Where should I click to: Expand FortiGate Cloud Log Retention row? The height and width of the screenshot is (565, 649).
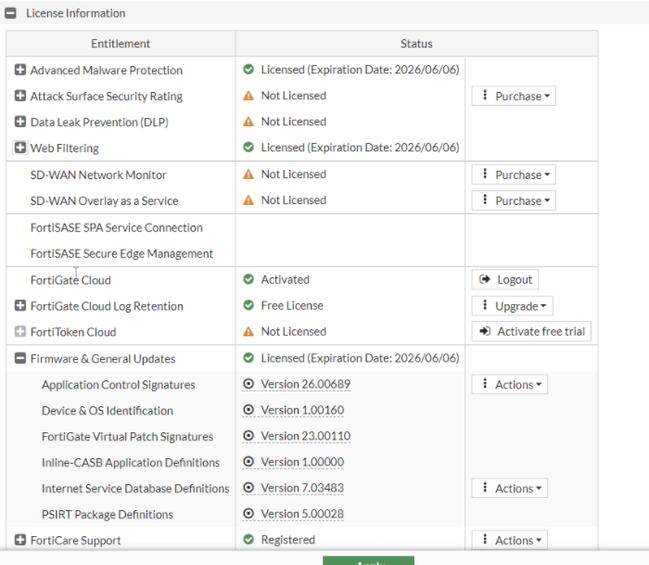(x=20, y=306)
